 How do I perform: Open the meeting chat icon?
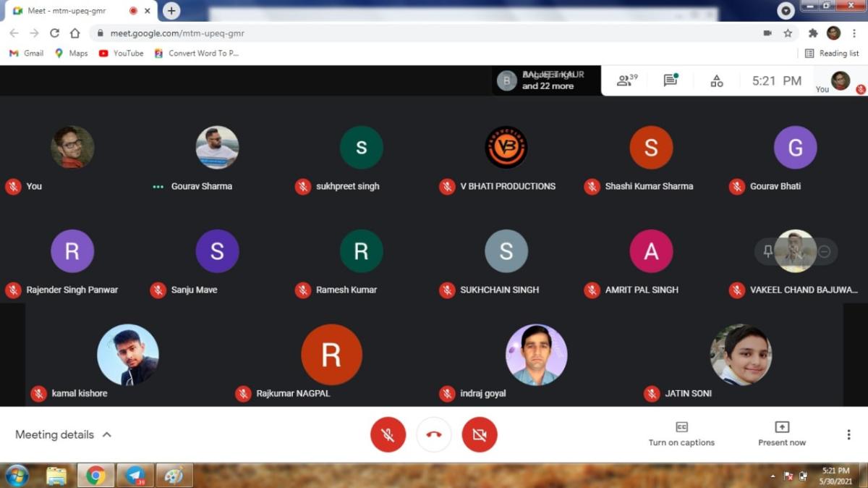[x=671, y=81]
